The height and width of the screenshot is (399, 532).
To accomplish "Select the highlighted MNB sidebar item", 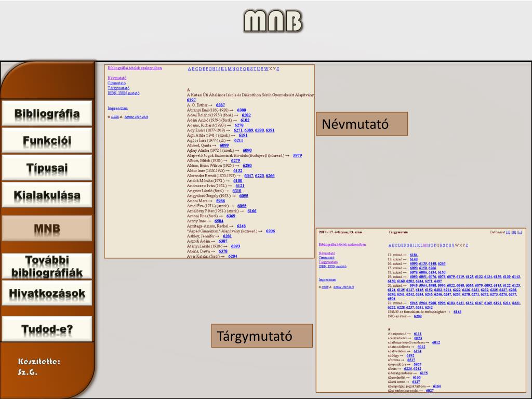I will click(x=47, y=229).
